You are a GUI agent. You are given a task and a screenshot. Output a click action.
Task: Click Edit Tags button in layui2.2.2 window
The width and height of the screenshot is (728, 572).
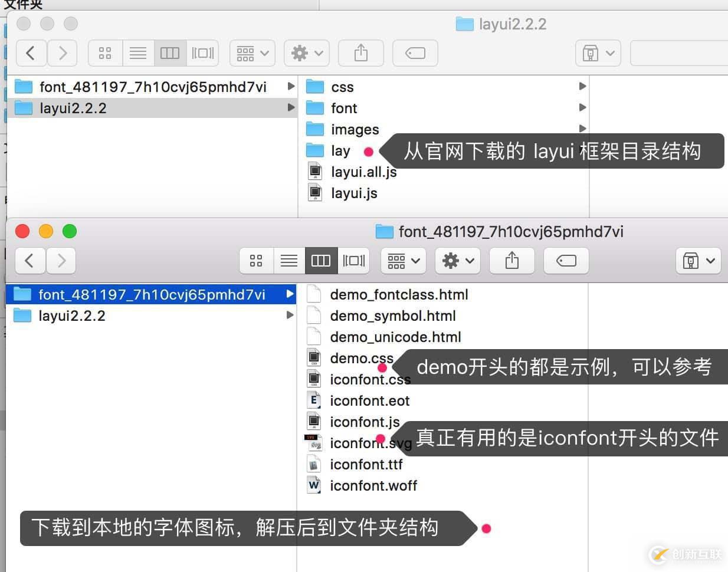click(415, 53)
